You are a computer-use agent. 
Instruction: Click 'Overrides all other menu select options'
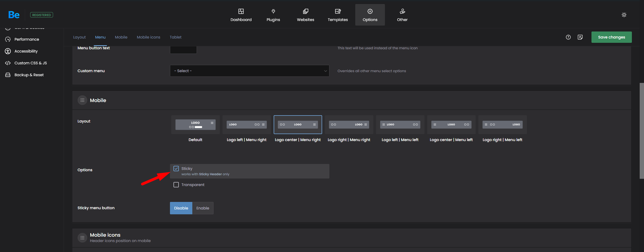pos(372,71)
